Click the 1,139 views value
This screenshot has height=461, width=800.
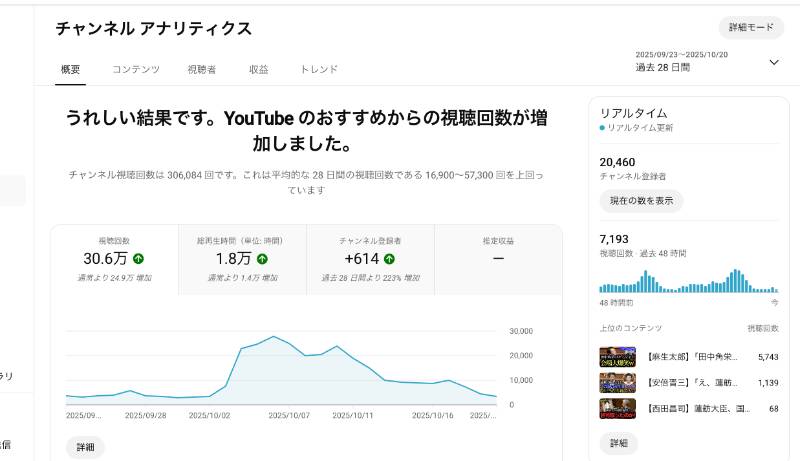point(768,383)
